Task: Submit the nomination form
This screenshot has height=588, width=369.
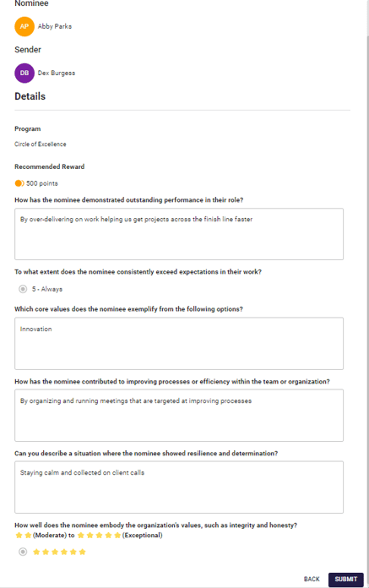Action: pos(345,580)
